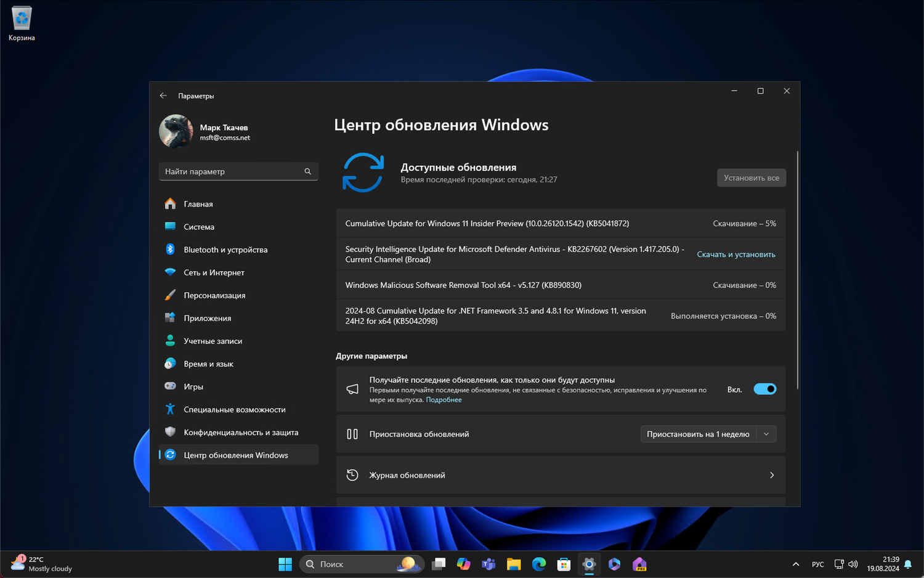Open Сеть и Интернет via its Wi-Fi icon
Screen dimensions: 924x578
pos(171,272)
